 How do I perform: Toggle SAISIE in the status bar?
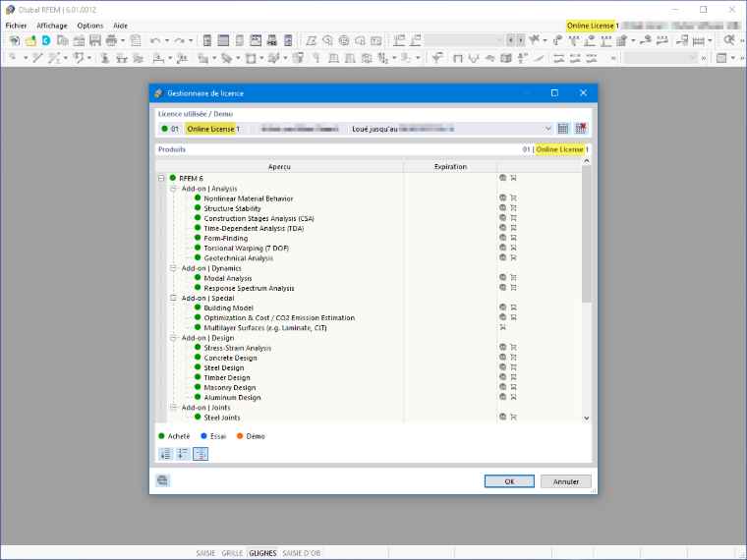point(205,553)
